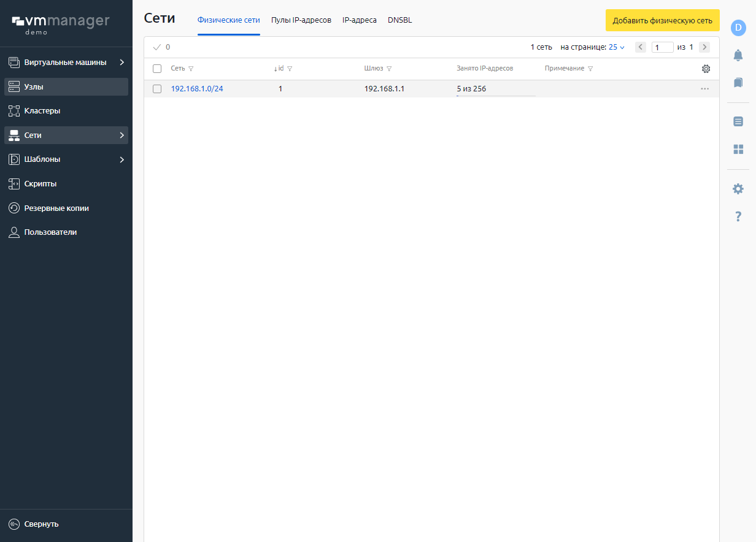
Task: Switch to the DNSBL tab
Action: tap(400, 20)
